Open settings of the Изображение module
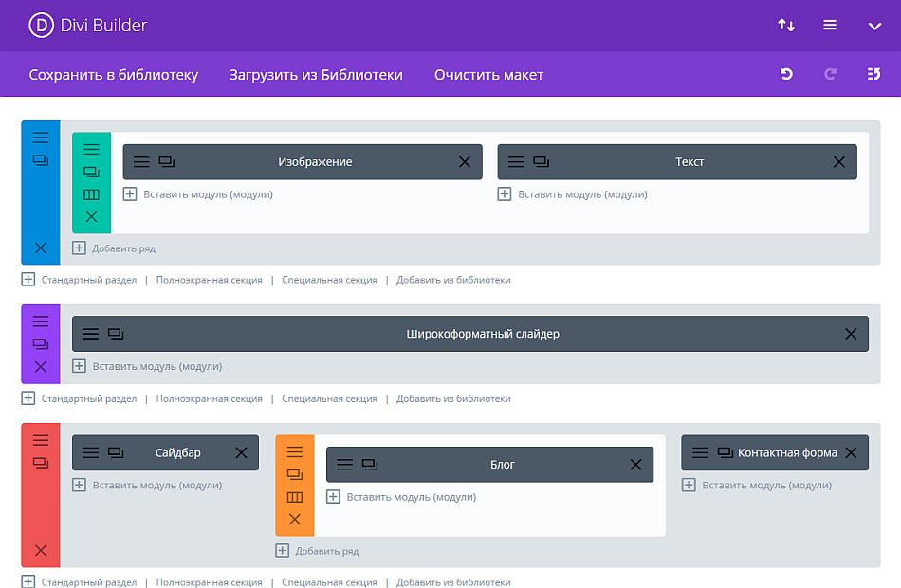Screen dimensions: 901x588 coord(142,161)
